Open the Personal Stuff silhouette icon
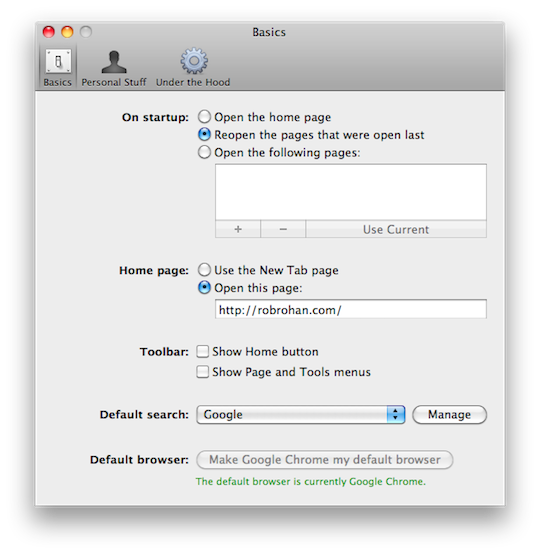The image size is (540, 554). pyautogui.click(x=114, y=62)
